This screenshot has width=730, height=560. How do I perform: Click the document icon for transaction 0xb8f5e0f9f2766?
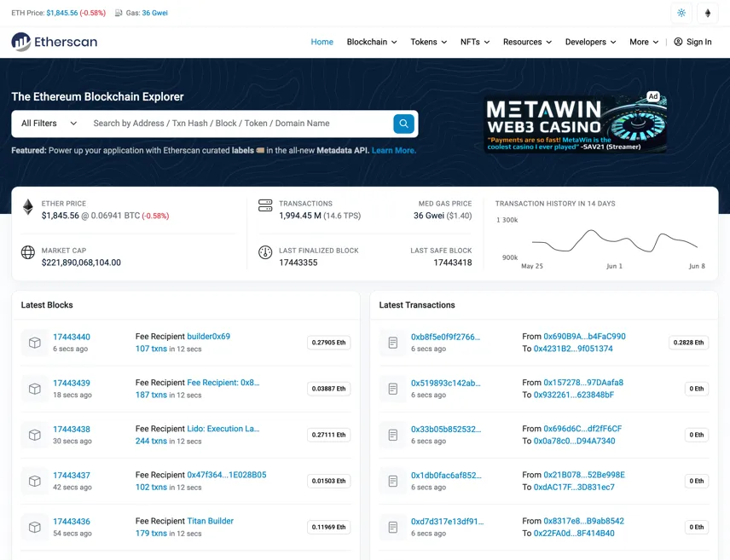(x=393, y=343)
